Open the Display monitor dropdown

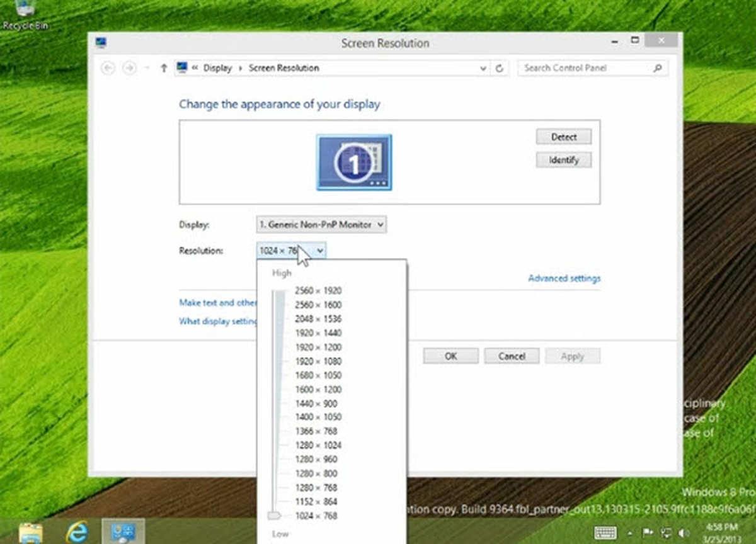tap(321, 224)
